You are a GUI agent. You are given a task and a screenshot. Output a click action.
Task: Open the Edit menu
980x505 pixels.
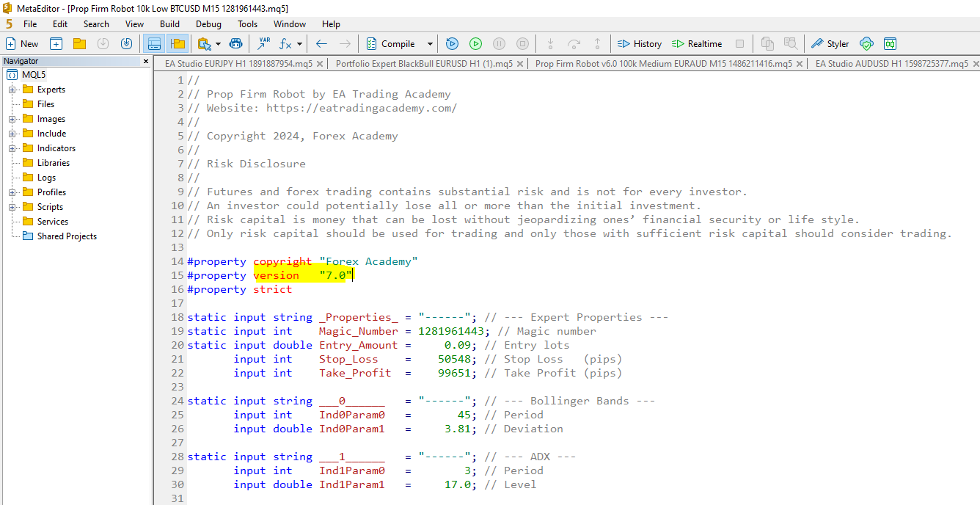[60, 24]
